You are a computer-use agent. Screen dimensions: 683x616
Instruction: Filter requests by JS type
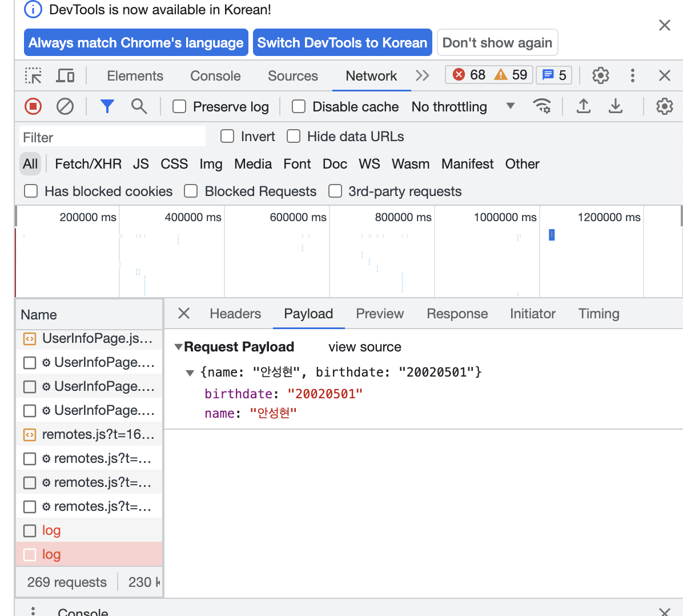140,164
